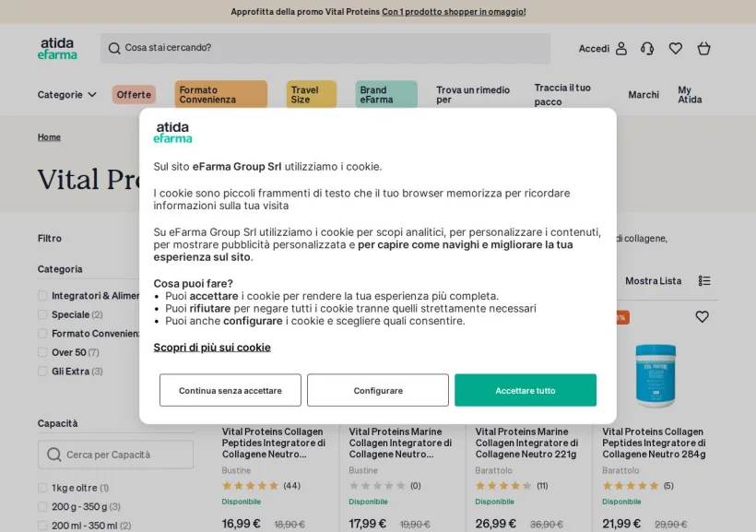Screen dimensions: 756x532
Task: Open Trova un rimedio per
Action: [x=473, y=95]
